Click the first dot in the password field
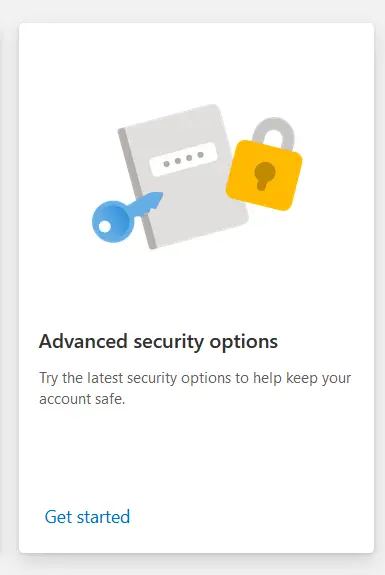The height and width of the screenshot is (575, 385). pyautogui.click(x=166, y=164)
